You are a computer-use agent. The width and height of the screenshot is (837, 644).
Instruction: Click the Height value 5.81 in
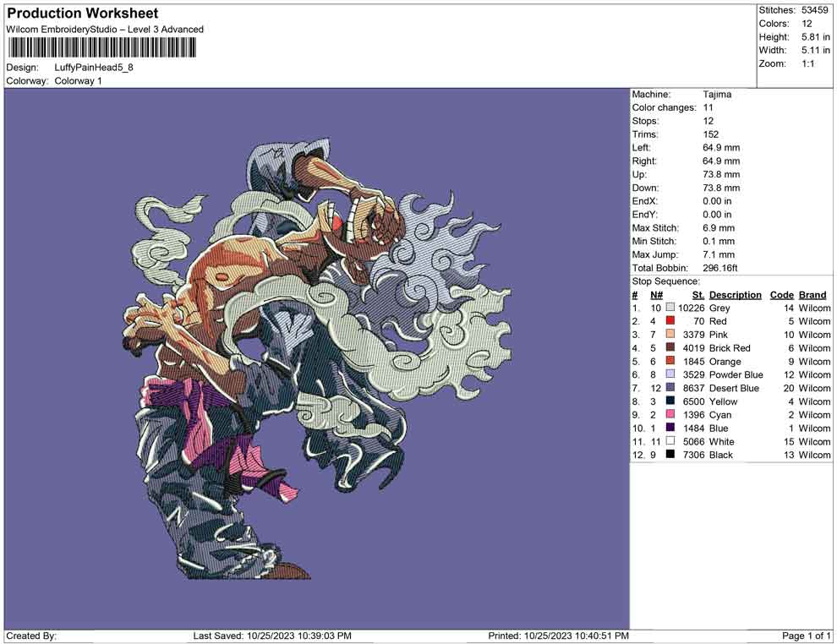(x=815, y=37)
